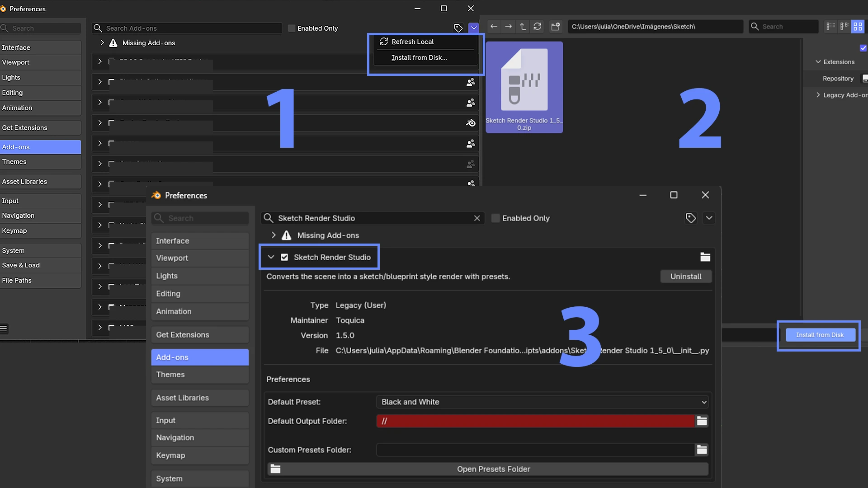
Task: Switch file browser to vertical list view
Action: pyautogui.click(x=830, y=27)
